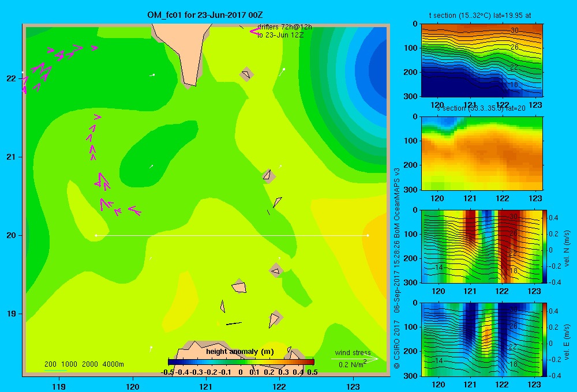Click longitude label 122 on the main map axis
577x392 pixels.
pyautogui.click(x=279, y=386)
